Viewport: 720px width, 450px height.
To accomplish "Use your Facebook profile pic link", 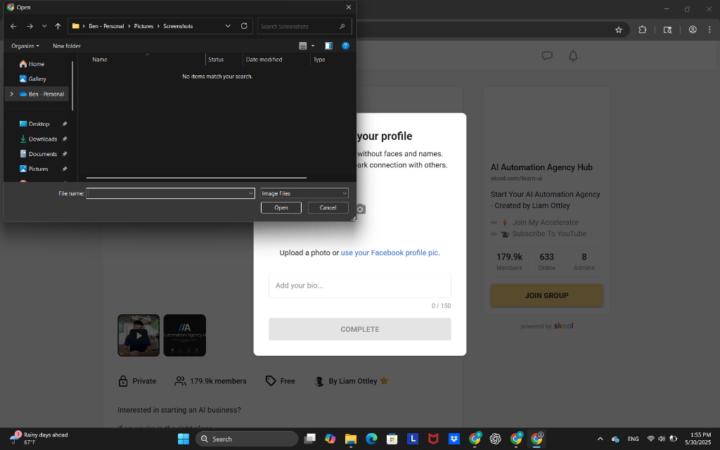I will tap(390, 253).
